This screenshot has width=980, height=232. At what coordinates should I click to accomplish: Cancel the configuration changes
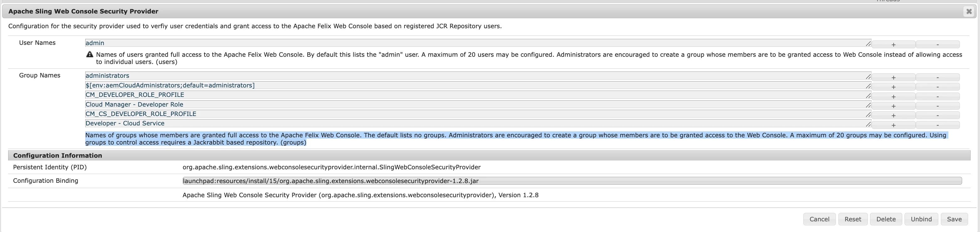click(820, 219)
